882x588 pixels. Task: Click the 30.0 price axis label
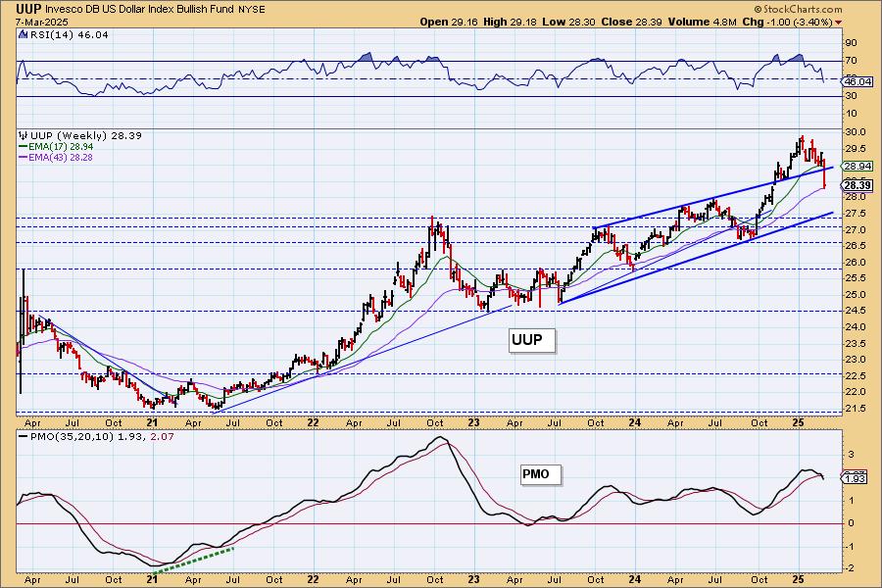coord(856,132)
